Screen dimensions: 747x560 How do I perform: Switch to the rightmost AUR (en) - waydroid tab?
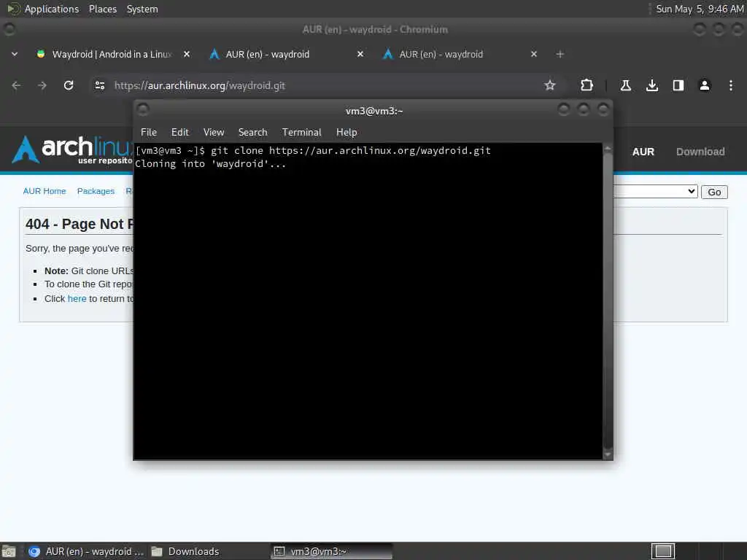[x=460, y=54]
